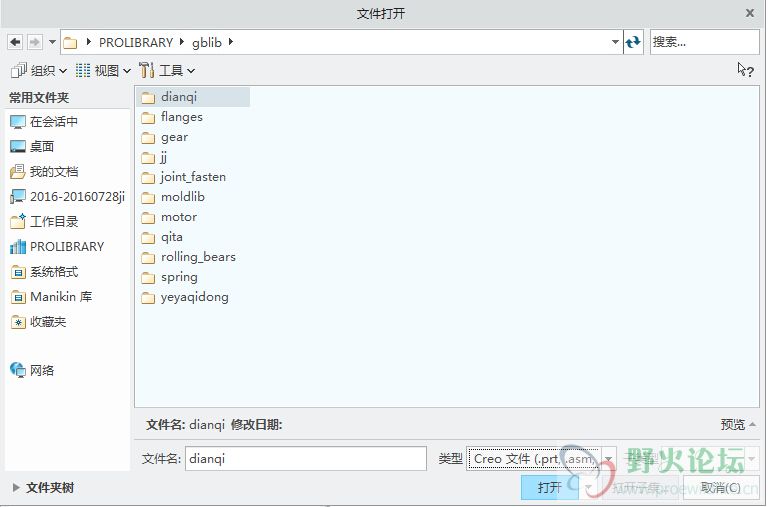768x507 pixels.
Task: Open Manikin 库 library
Action: (51, 296)
